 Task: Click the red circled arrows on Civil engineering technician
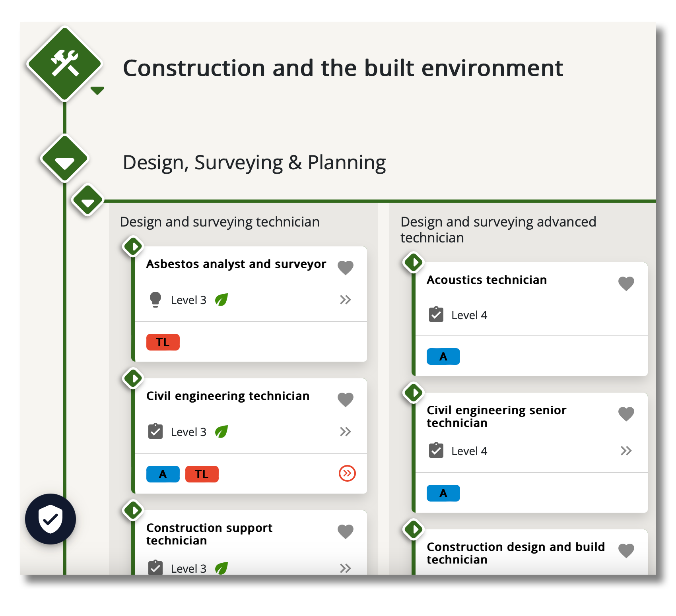347,473
